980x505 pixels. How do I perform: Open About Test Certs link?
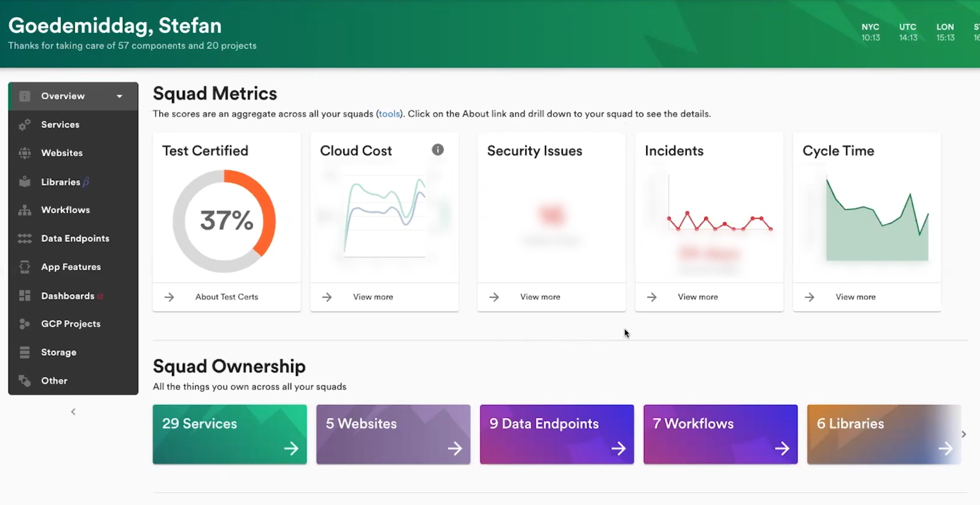226,297
